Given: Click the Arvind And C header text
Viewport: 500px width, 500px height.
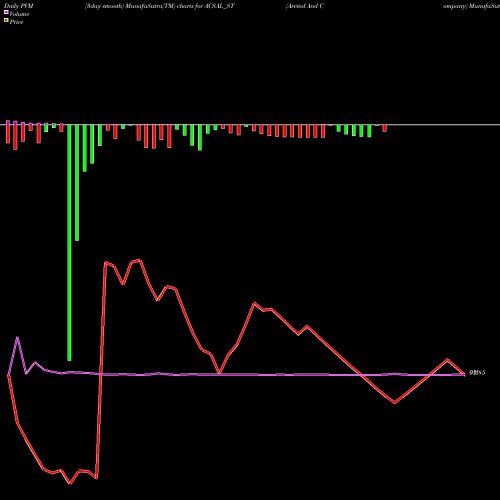Looking at the screenshot, I should 305,6.
